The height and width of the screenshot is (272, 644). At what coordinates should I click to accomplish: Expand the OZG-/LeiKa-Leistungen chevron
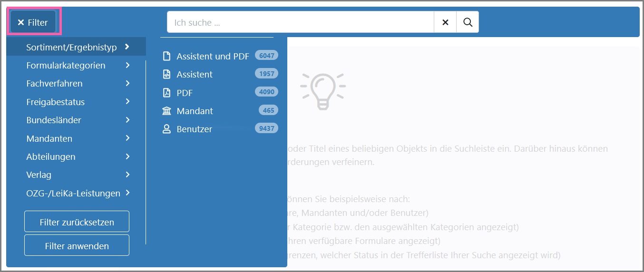click(127, 193)
